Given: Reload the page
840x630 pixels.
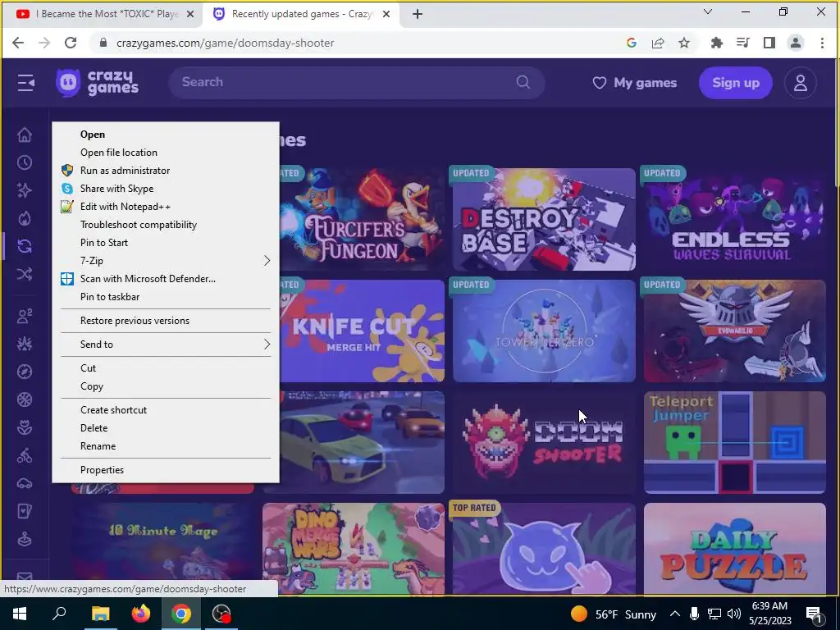Looking at the screenshot, I should [71, 43].
